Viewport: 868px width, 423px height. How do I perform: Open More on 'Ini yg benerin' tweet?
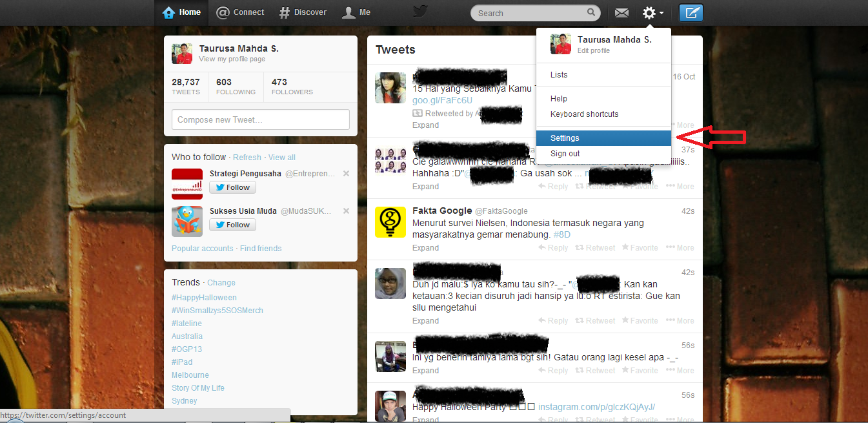coord(680,371)
